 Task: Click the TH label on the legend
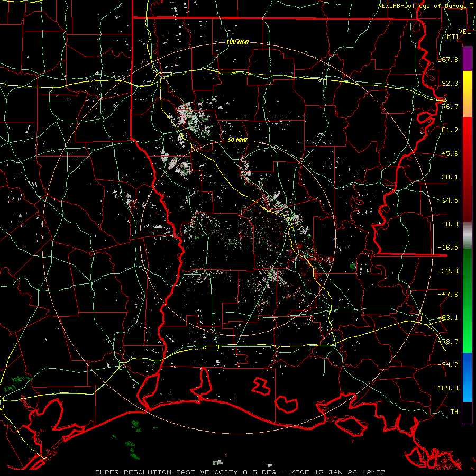click(454, 412)
